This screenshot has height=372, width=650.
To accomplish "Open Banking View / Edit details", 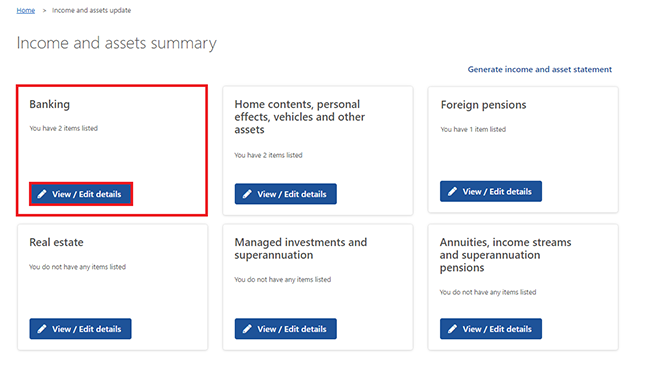I will [81, 194].
